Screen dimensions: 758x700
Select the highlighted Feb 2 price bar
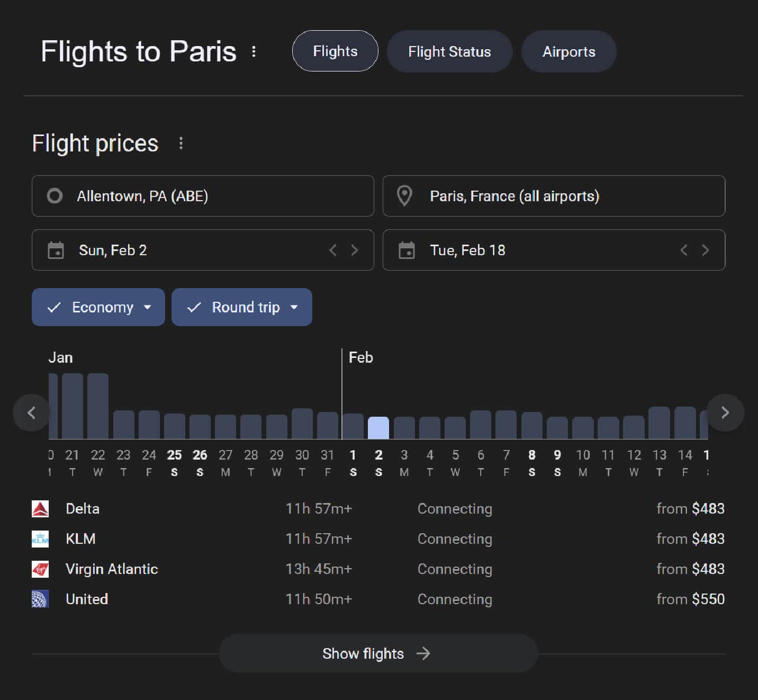[378, 428]
